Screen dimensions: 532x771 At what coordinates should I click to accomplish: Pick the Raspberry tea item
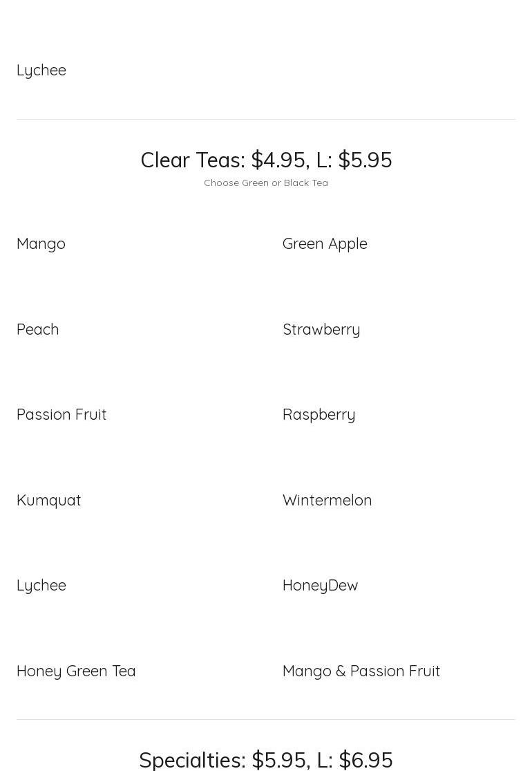pyautogui.click(x=319, y=414)
